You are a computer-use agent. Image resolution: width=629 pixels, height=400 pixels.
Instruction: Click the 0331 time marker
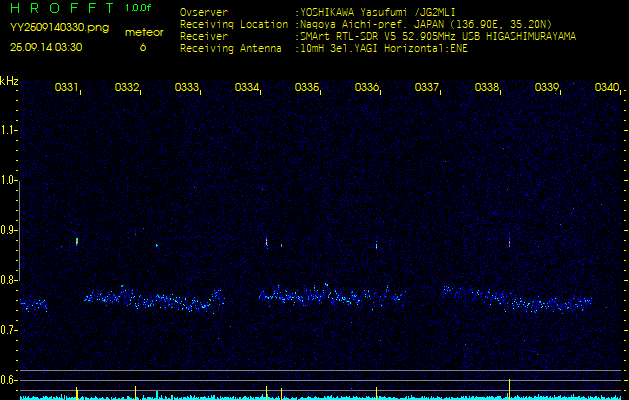pos(66,88)
